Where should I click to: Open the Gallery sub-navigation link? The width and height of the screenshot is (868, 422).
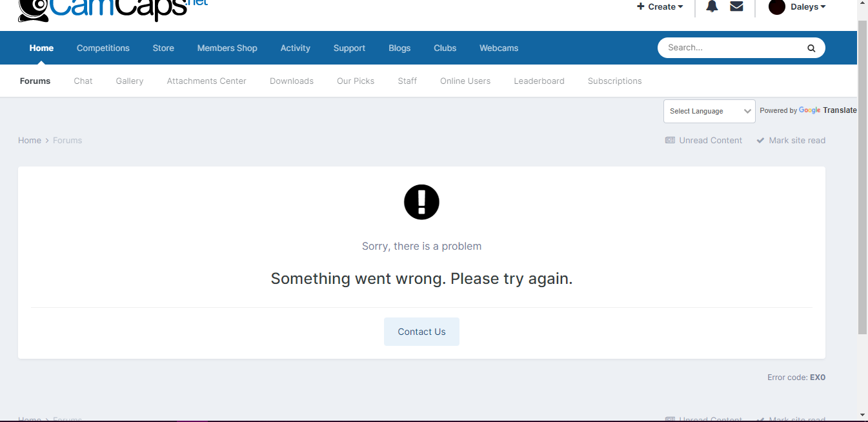click(130, 81)
